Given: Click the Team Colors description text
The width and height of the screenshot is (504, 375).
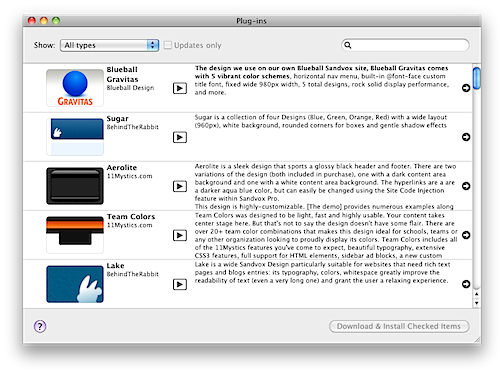Looking at the screenshot, I should pyautogui.click(x=326, y=235).
